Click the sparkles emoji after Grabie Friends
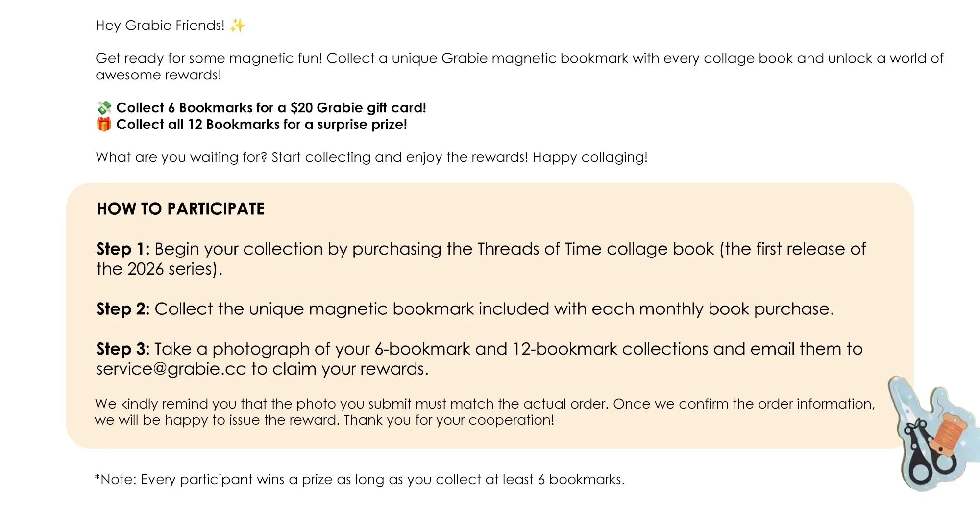Viewport: 980px width, 514px height. [237, 25]
